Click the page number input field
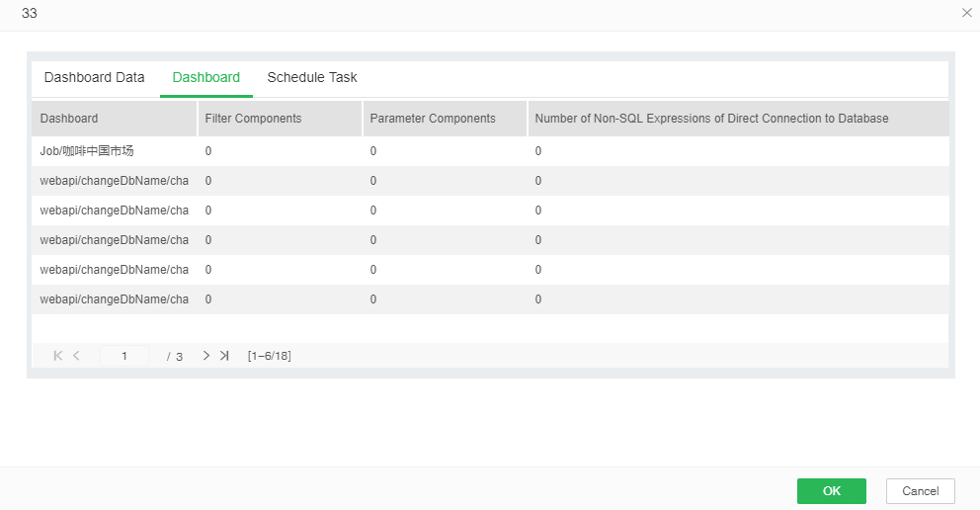980x510 pixels. (124, 356)
